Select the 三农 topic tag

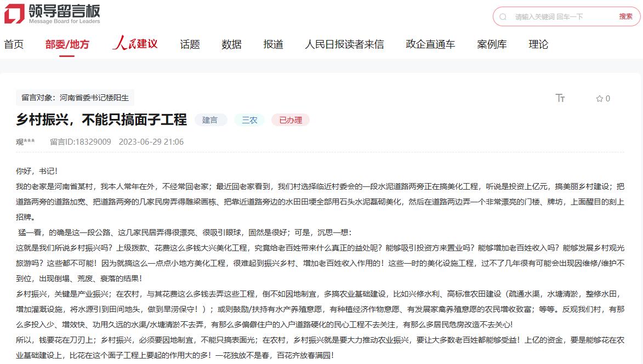pyautogui.click(x=249, y=120)
